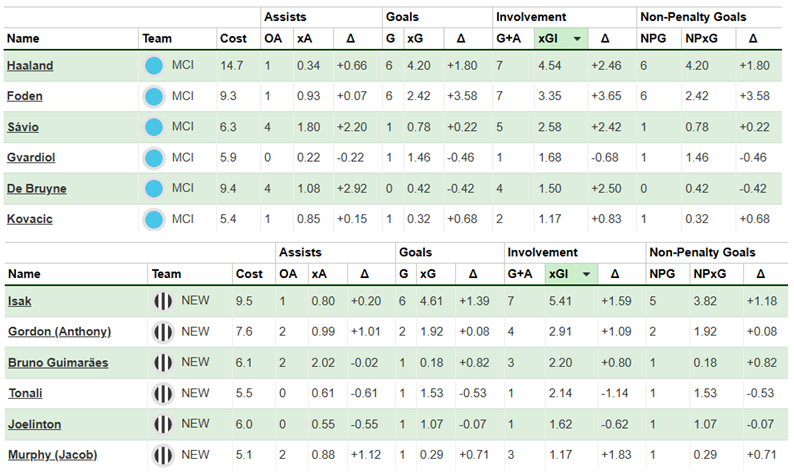Viewport: 794px width, 474px height.
Task: Sort Man City table by NPxG column
Action: point(701,38)
